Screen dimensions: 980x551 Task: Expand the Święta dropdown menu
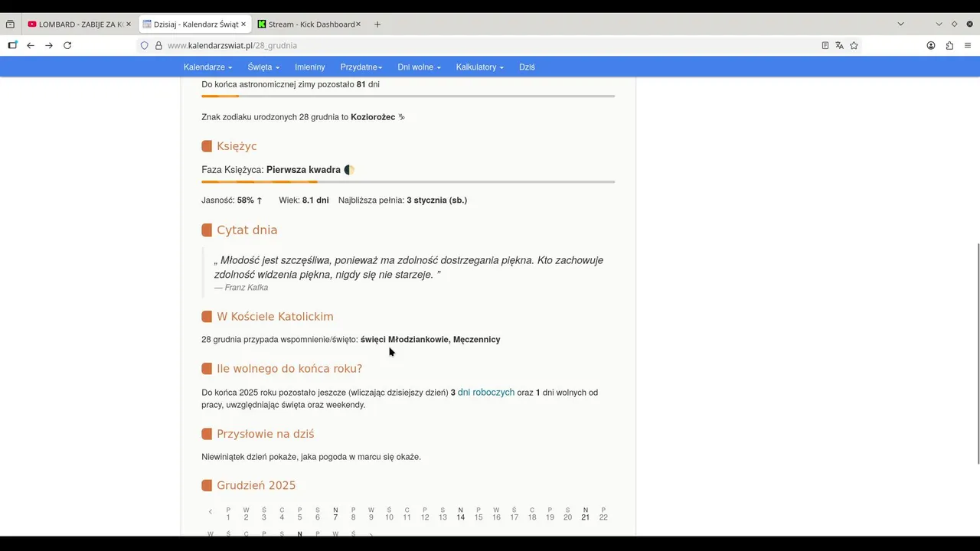[263, 67]
